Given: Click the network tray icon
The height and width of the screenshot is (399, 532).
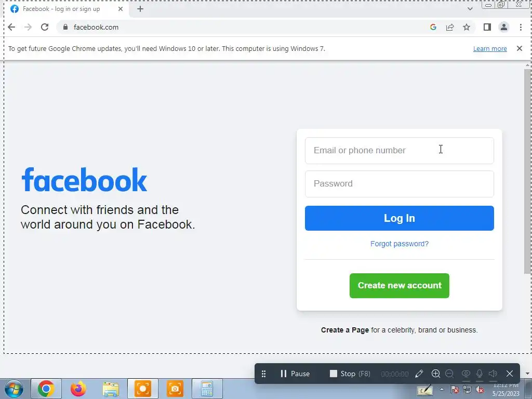Looking at the screenshot, I should click(467, 390).
